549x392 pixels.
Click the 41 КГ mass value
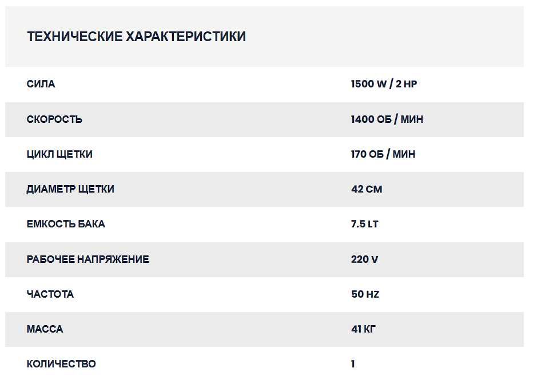(363, 329)
